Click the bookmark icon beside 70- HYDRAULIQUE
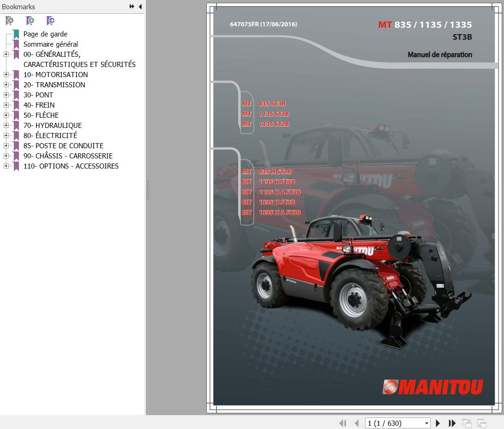504x429 pixels. tap(16, 126)
